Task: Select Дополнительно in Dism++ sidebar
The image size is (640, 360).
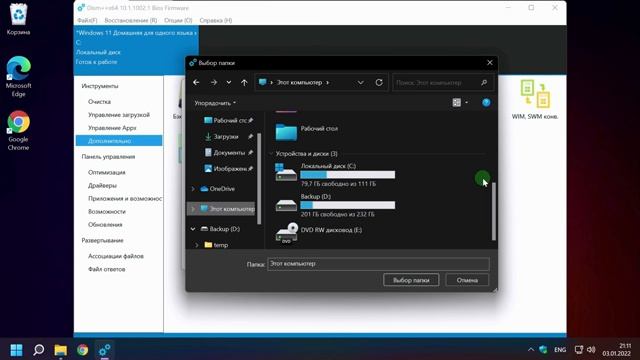Action: click(x=119, y=141)
